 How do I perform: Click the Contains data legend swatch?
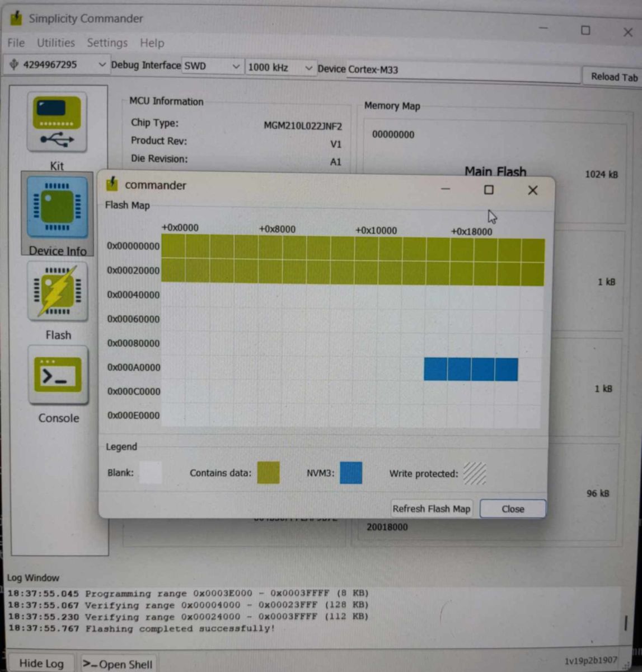268,472
